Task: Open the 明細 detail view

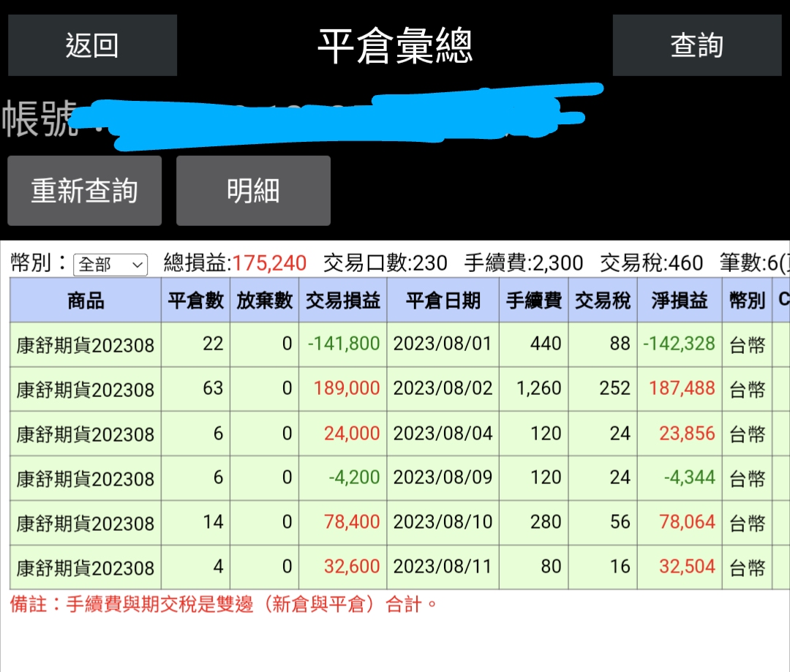Action: click(x=253, y=190)
